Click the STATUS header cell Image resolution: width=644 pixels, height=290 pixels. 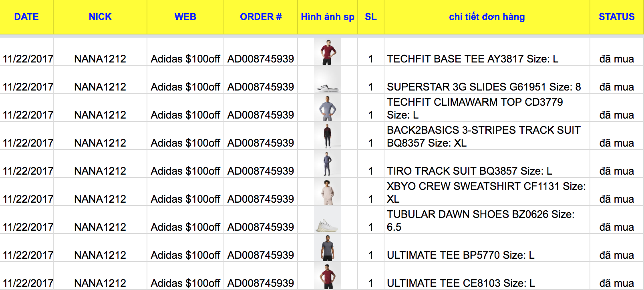click(x=616, y=17)
